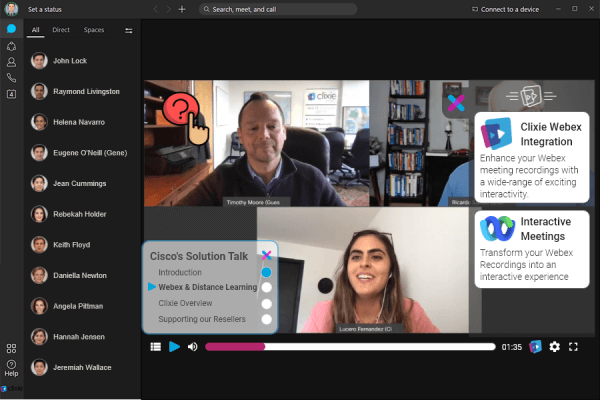This screenshot has height=400, width=600.
Task: Open chat with Helena Navarro
Action: click(82, 122)
